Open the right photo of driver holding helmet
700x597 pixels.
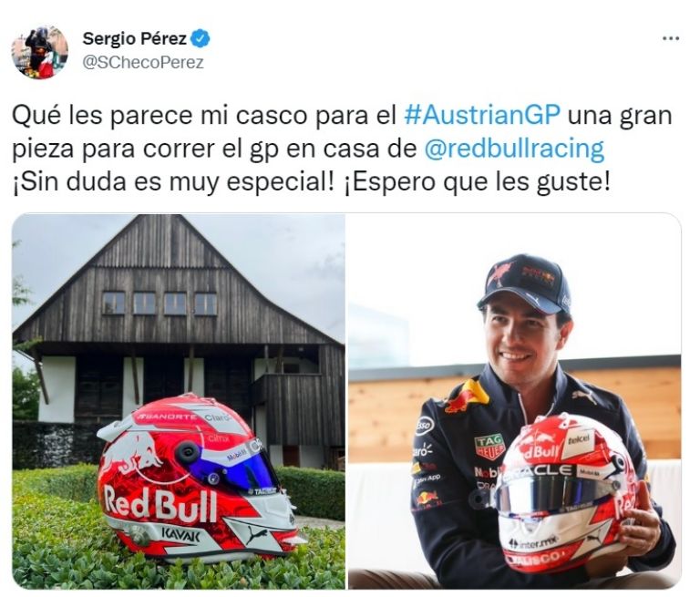[x=515, y=401]
